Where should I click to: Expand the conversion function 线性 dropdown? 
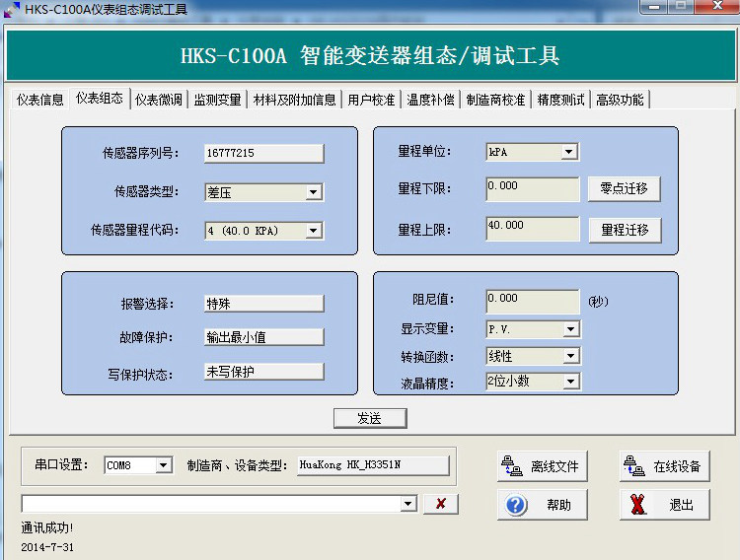coord(571,356)
